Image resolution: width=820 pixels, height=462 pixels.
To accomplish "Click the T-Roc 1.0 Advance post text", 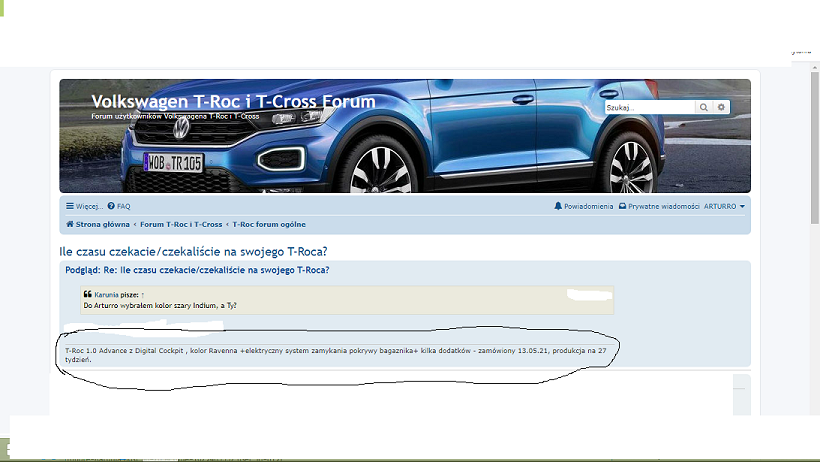I will click(335, 355).
